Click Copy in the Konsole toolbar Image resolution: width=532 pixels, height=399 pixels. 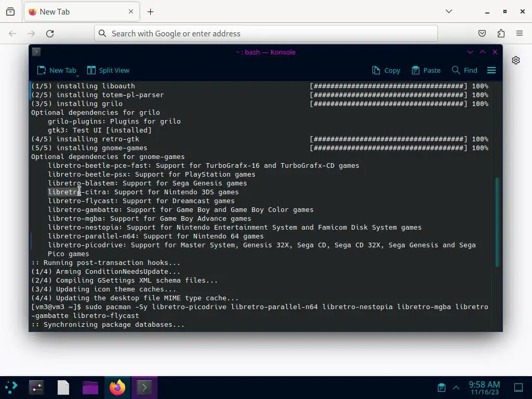[x=386, y=70]
